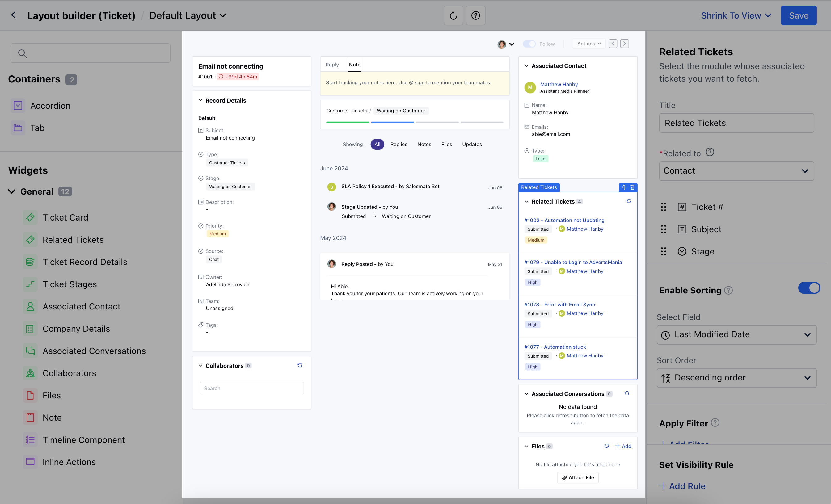Select the Ticket Stages widget icon

pos(30,284)
